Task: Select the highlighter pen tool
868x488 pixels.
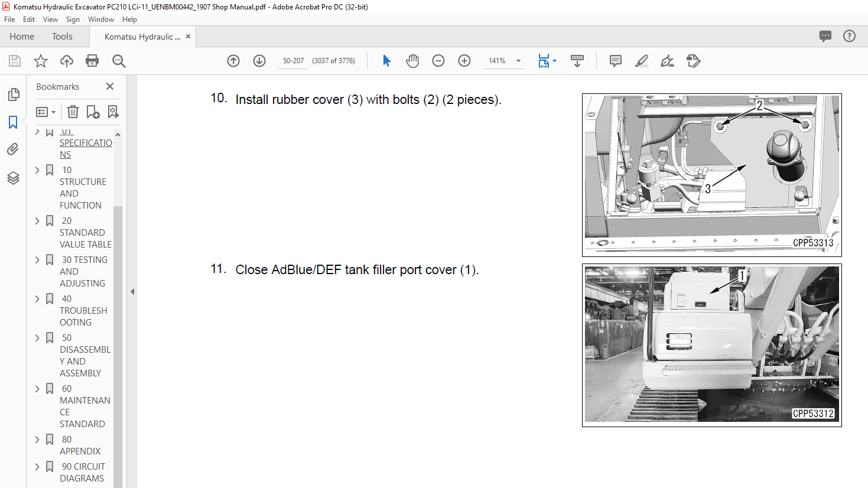Action: pyautogui.click(x=642, y=61)
